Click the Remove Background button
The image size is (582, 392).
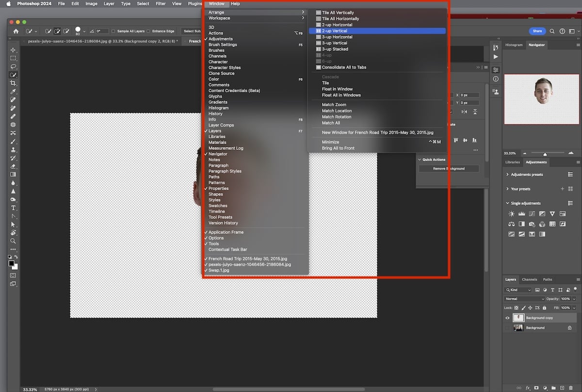coord(448,168)
